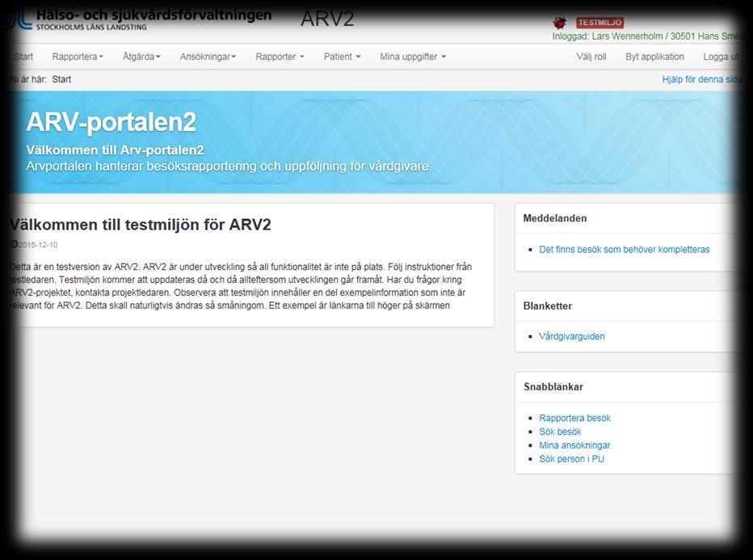Select Välj roll in the top navigation
This screenshot has width=753, height=560.
pos(591,57)
